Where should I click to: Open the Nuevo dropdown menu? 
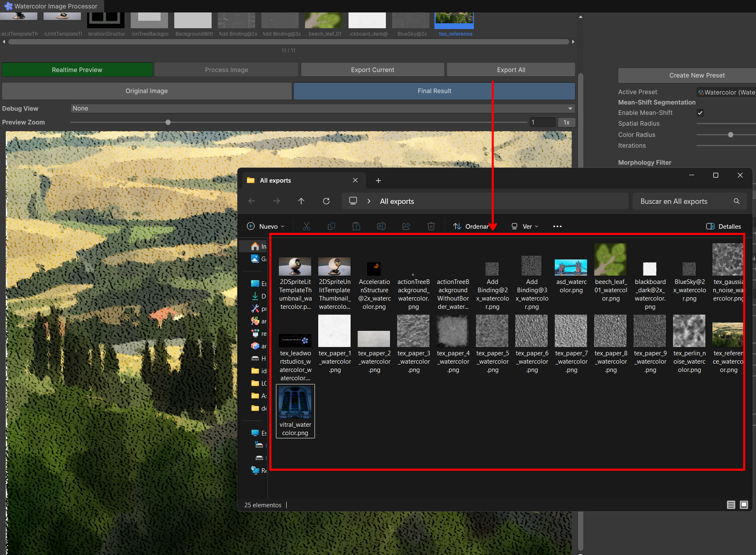266,226
